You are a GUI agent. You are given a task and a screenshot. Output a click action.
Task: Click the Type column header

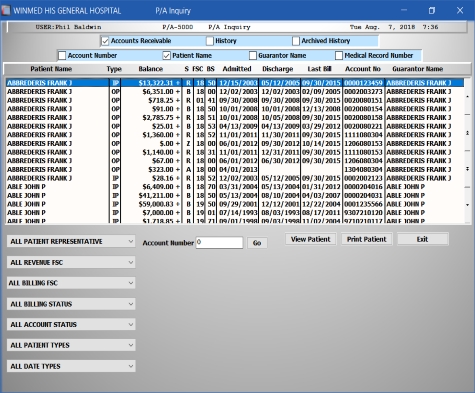pyautogui.click(x=114, y=69)
